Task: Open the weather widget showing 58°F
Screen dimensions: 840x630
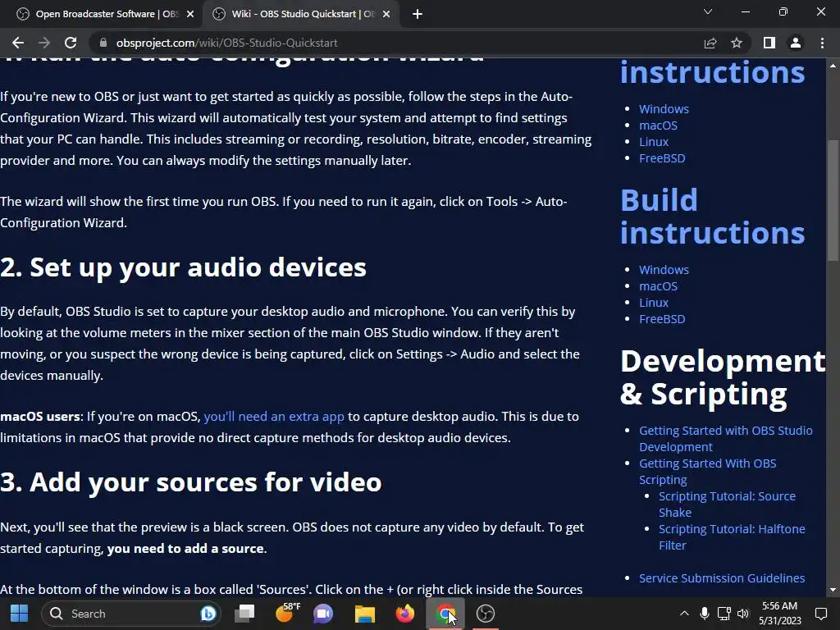Action: point(286,612)
